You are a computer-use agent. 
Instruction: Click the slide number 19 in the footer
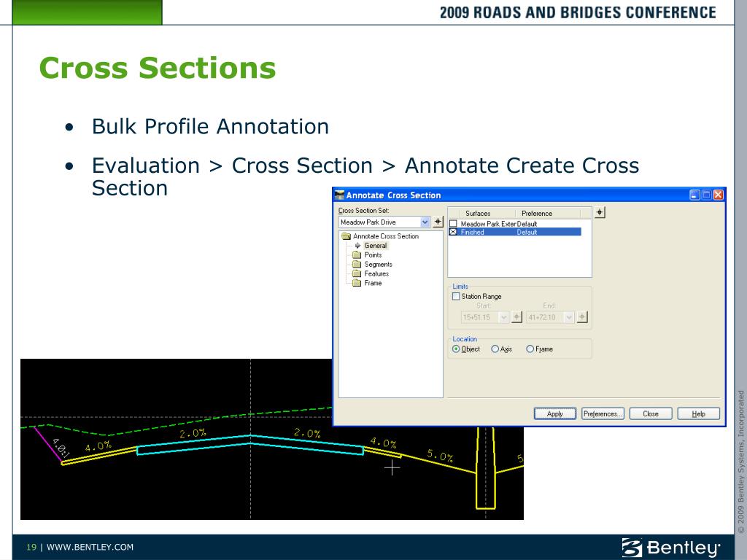pos(31,547)
